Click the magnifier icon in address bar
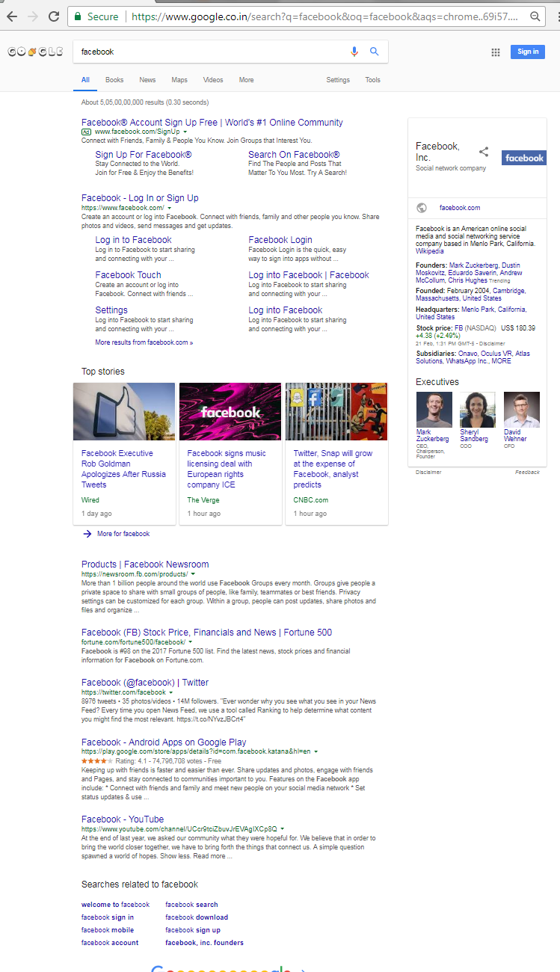Viewport: 560px width, 972px height. click(535, 16)
